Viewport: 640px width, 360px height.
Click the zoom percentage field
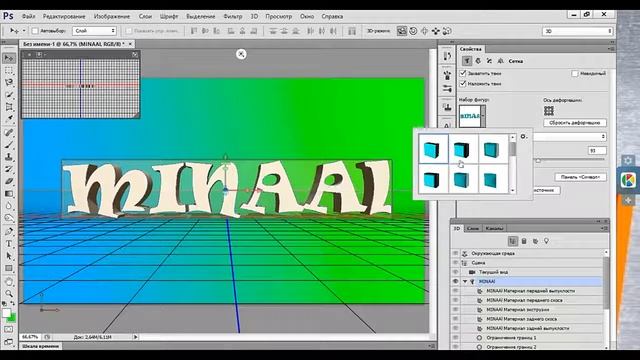(30, 337)
